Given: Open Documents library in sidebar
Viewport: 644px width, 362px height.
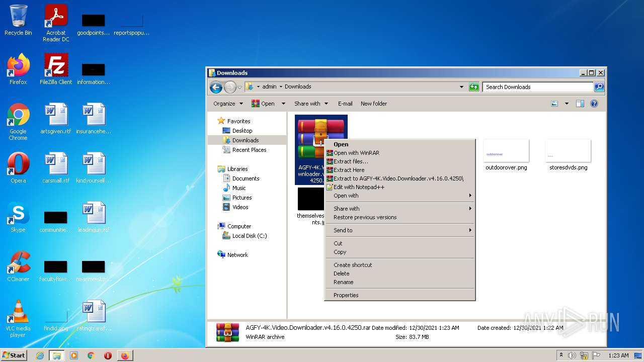Looking at the screenshot, I should 241,178.
